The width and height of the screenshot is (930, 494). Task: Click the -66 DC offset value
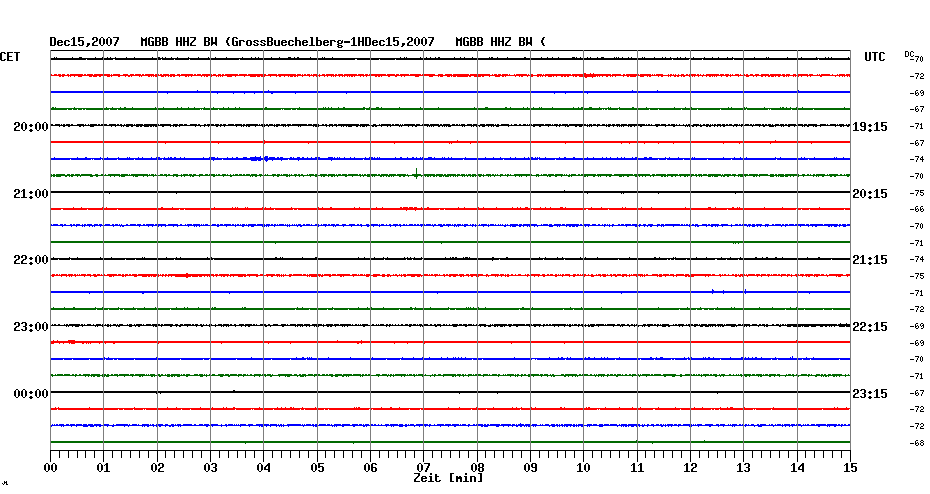point(917,209)
